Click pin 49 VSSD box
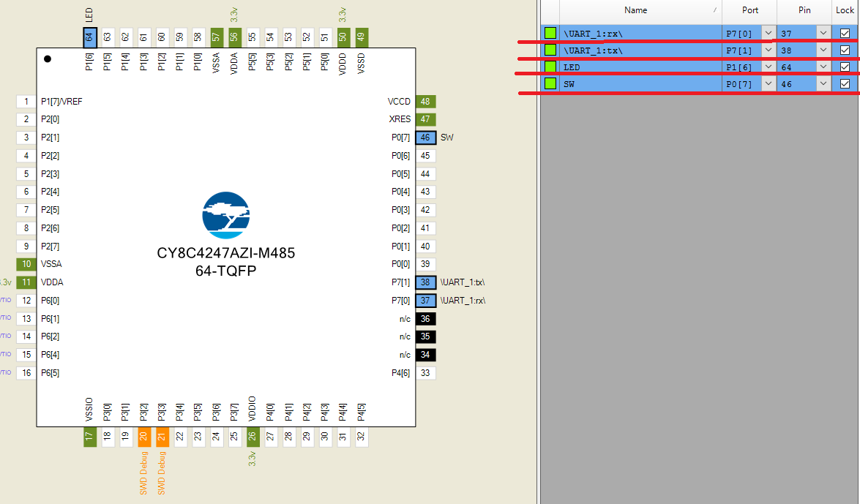Screen dimensions: 860x504 pos(361,37)
